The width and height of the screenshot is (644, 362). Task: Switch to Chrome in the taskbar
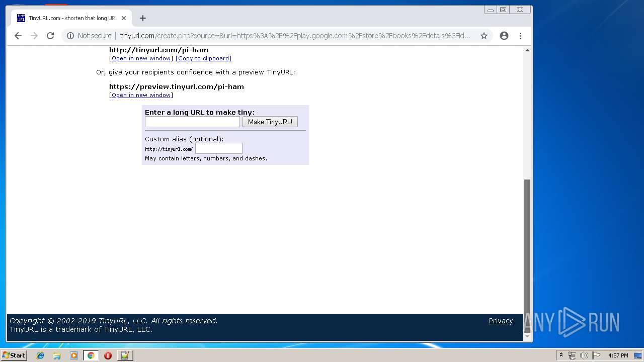pyautogui.click(x=91, y=355)
